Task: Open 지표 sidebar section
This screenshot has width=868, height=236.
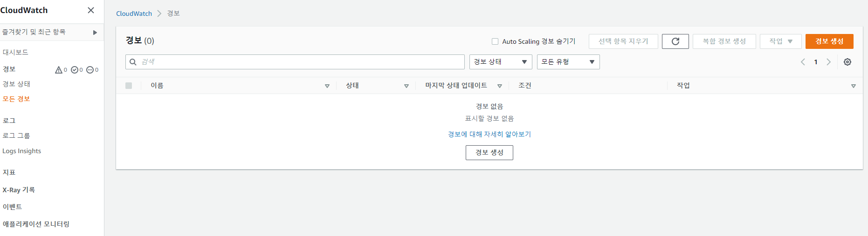Action: click(9, 172)
